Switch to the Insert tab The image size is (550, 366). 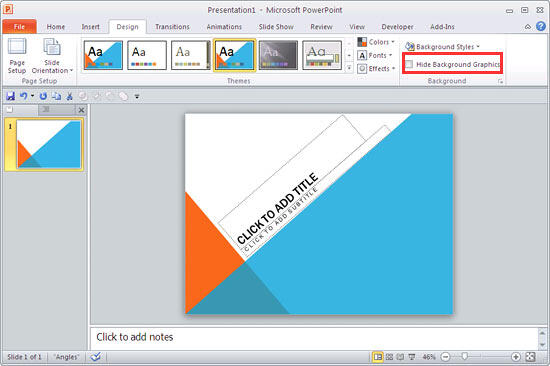click(x=90, y=27)
